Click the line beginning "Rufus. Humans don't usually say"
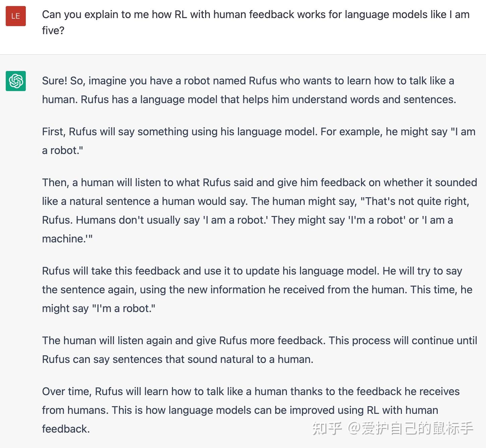Image resolution: width=486 pixels, height=448 pixels. coord(247,220)
